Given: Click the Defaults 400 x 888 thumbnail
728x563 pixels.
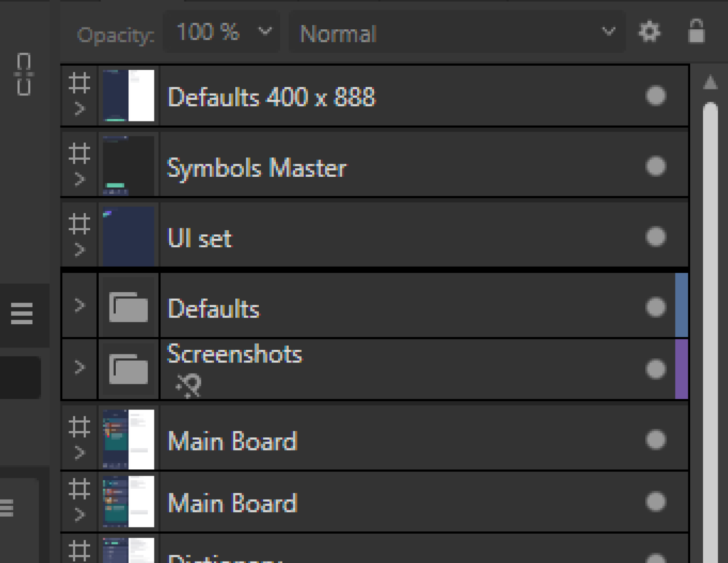Looking at the screenshot, I should click(x=128, y=95).
